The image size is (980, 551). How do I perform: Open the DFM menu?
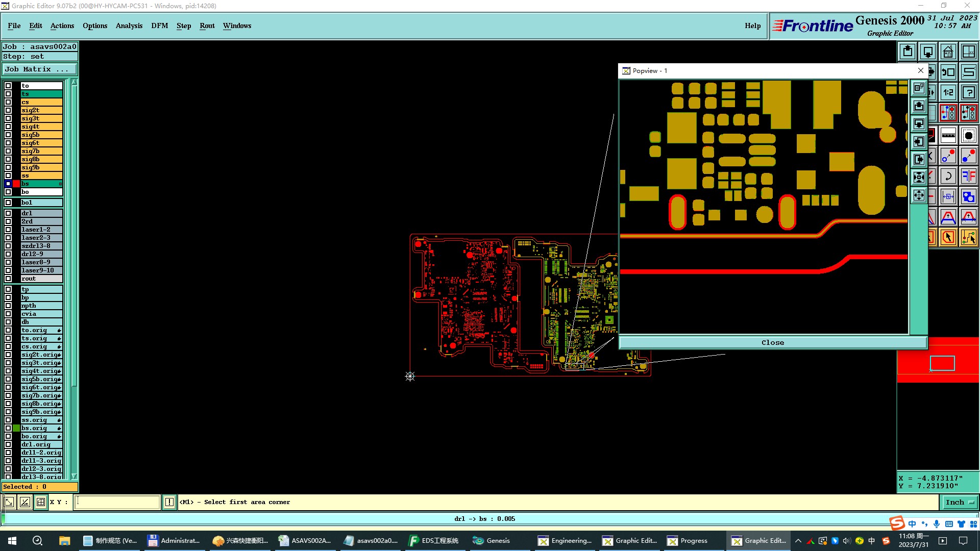tap(159, 26)
